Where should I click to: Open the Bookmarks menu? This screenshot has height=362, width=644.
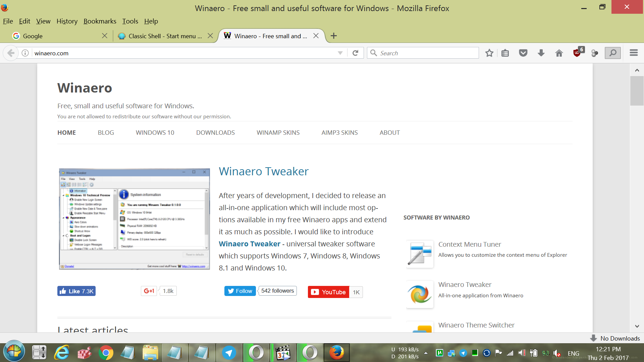(100, 21)
